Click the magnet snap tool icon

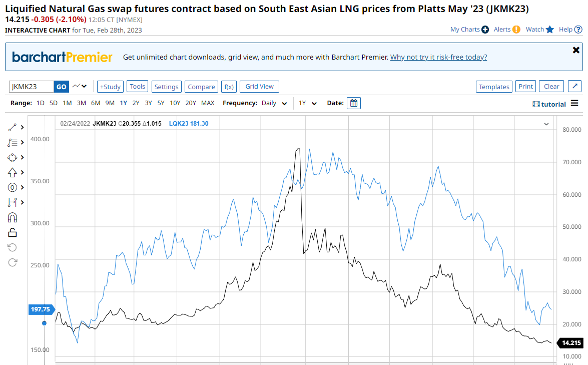[13, 217]
